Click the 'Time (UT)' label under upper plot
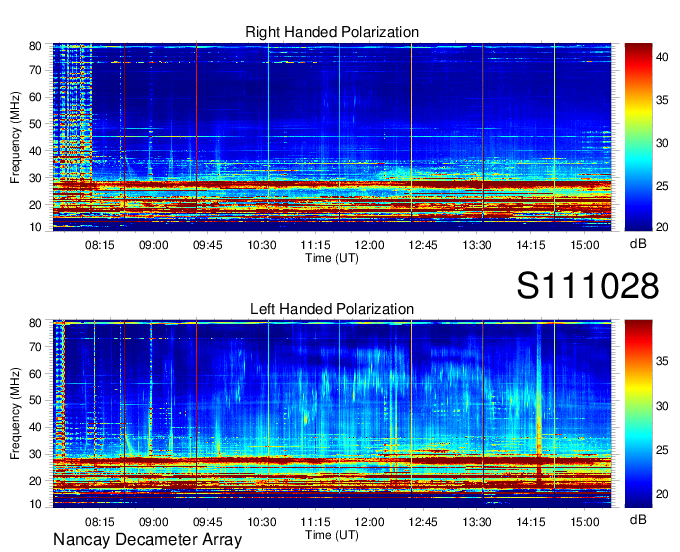The image size is (680, 552). [x=332, y=258]
